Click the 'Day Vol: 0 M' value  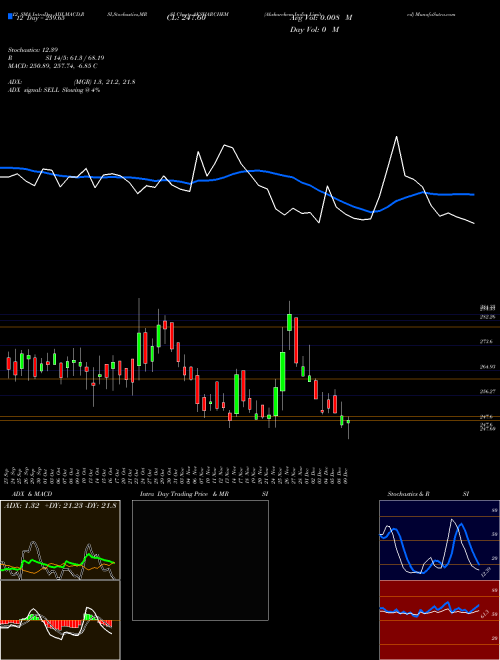(x=314, y=30)
